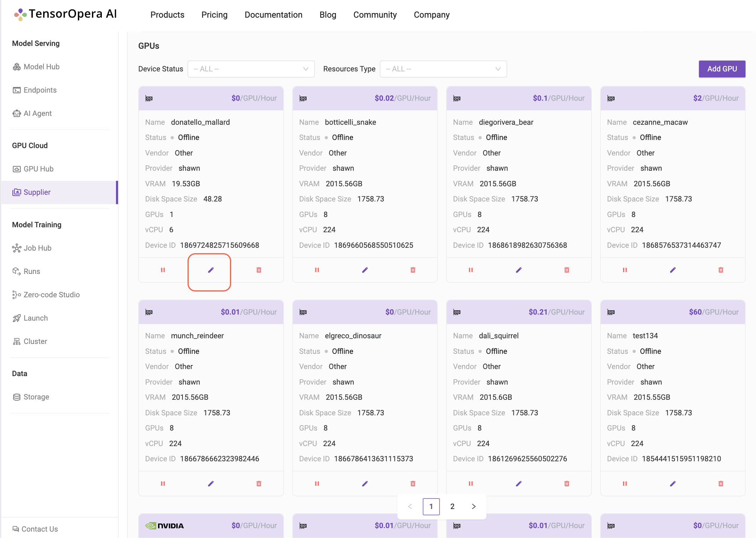Click VRAM value 19.53GB
756x538 pixels.
pyautogui.click(x=186, y=184)
